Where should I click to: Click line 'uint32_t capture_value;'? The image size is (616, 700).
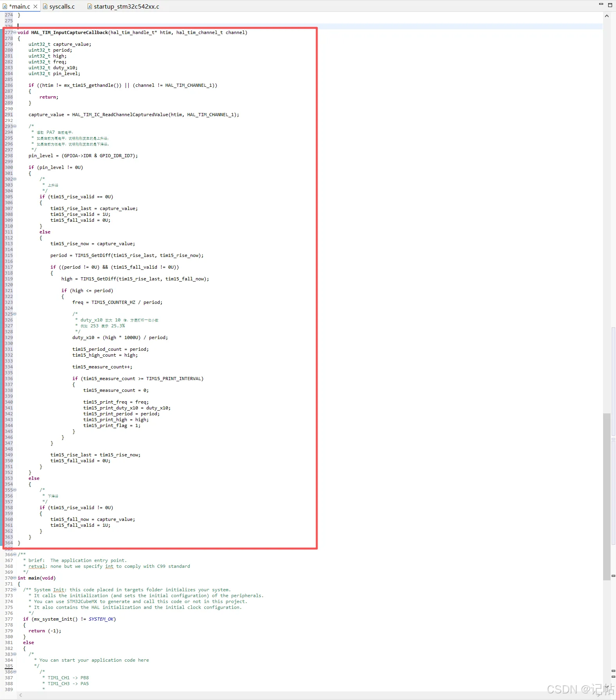coord(60,44)
